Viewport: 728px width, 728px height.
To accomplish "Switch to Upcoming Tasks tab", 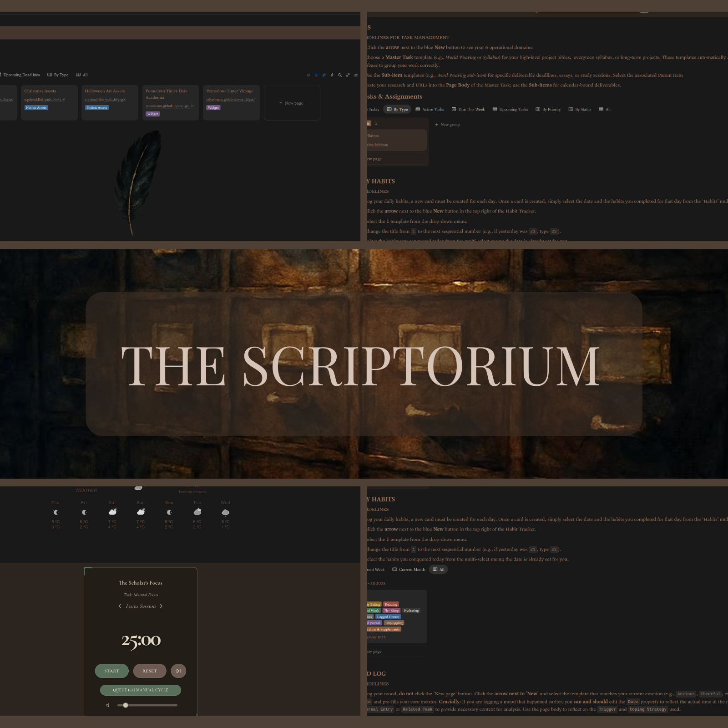I will tap(510, 109).
